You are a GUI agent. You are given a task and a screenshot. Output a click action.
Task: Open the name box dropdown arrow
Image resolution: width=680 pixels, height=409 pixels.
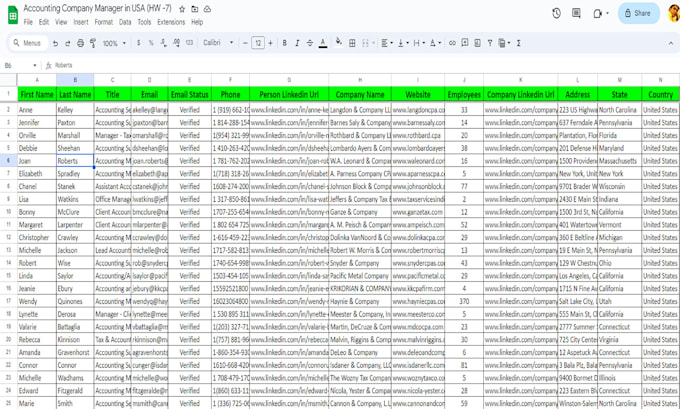[x=35, y=65]
